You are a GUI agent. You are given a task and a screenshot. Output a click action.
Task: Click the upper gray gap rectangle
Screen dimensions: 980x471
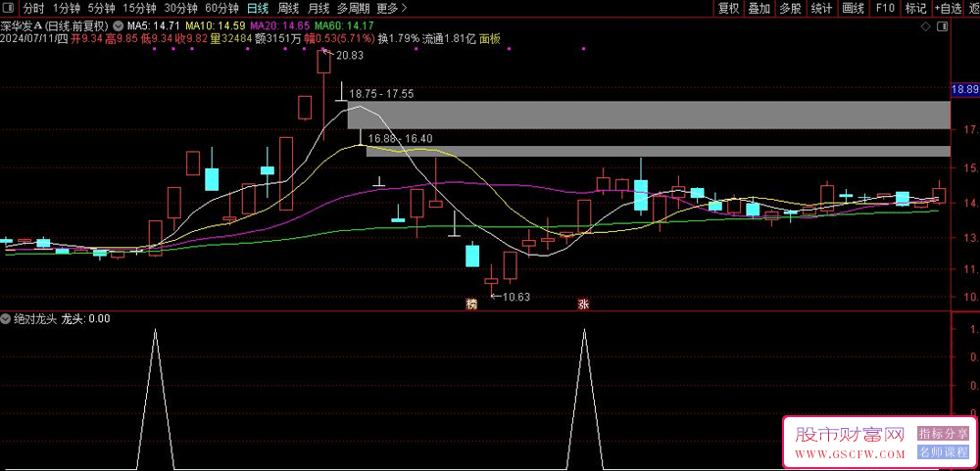click(649, 115)
